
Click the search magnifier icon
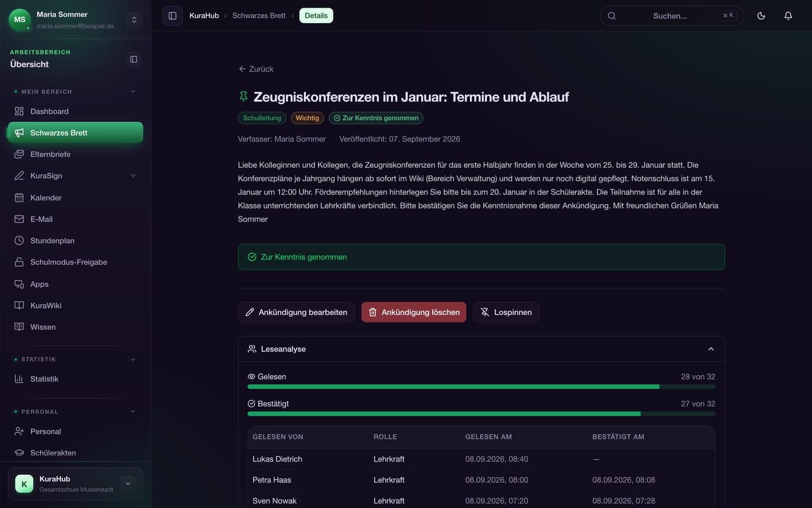coord(612,16)
